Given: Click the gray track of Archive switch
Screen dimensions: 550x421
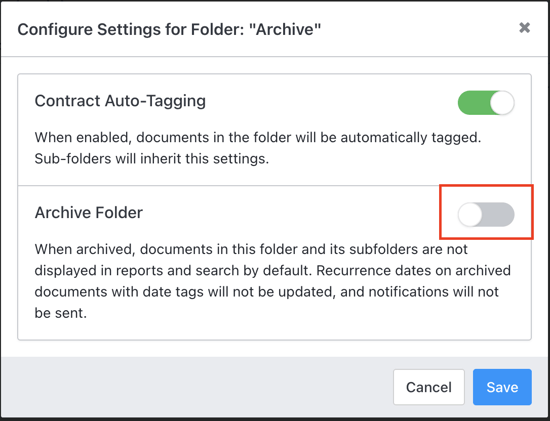Looking at the screenshot, I should (498, 214).
